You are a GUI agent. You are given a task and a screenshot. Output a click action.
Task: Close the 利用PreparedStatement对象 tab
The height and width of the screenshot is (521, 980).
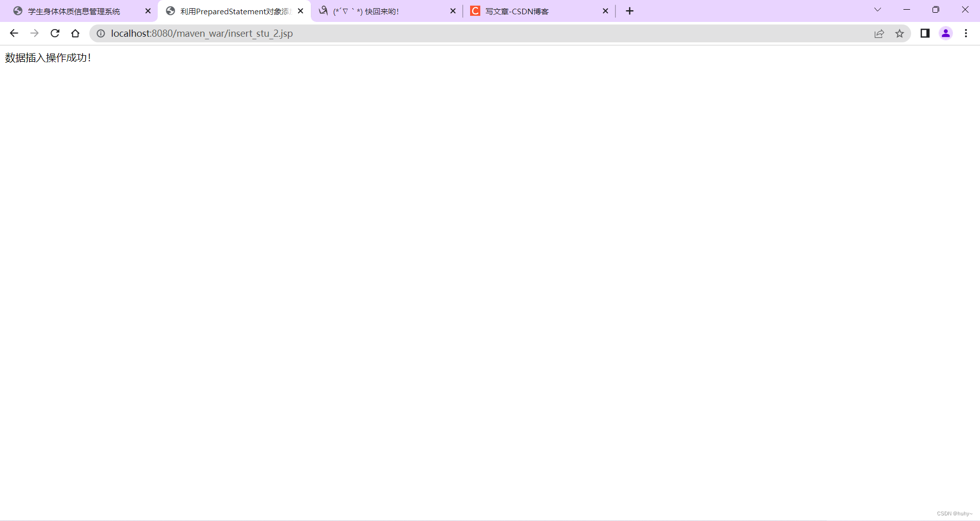(x=301, y=11)
